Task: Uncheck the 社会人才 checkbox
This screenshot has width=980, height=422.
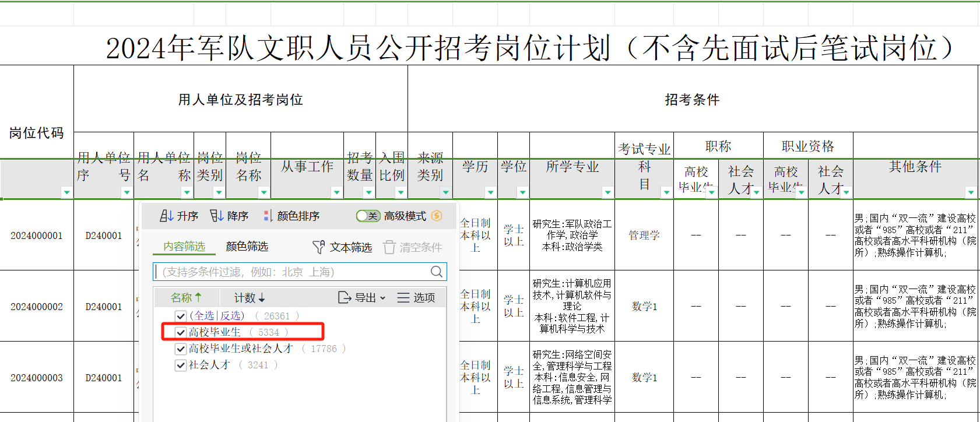Action: 181,365
